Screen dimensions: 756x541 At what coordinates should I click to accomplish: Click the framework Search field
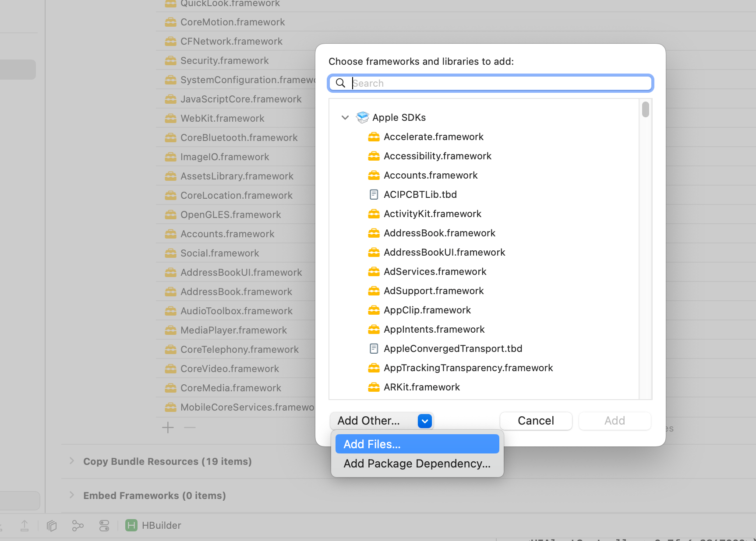click(491, 83)
